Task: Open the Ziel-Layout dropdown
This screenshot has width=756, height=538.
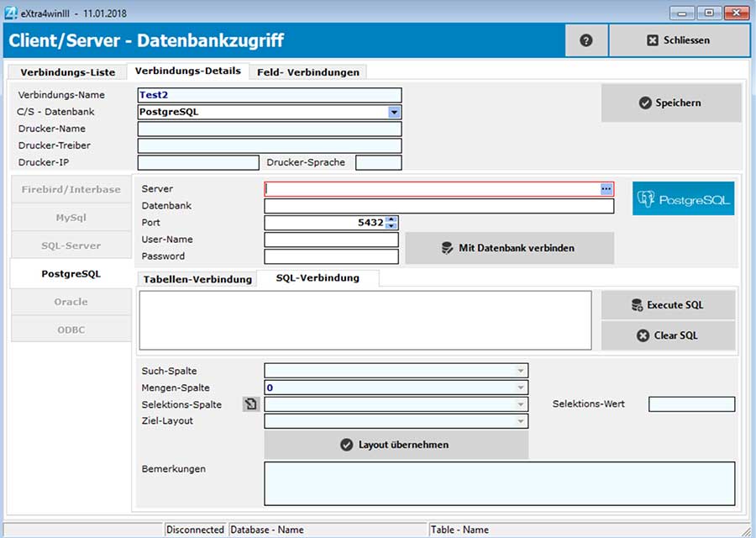Action: point(521,421)
